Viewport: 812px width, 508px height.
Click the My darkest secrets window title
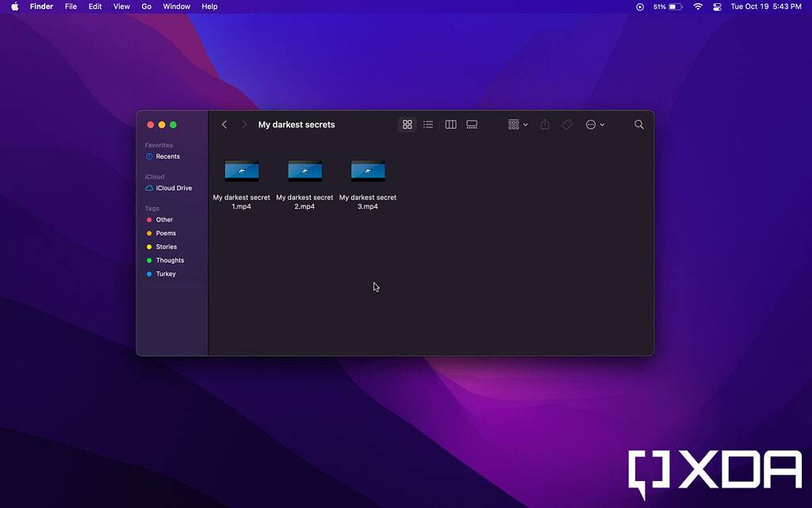[x=297, y=125]
